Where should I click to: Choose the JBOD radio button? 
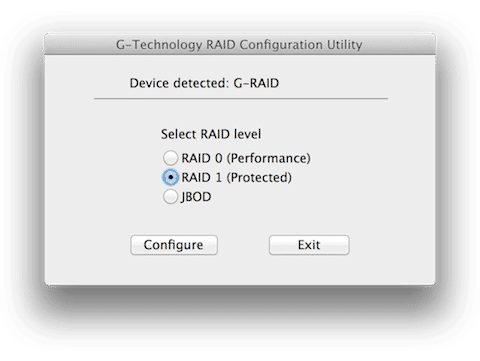point(170,197)
